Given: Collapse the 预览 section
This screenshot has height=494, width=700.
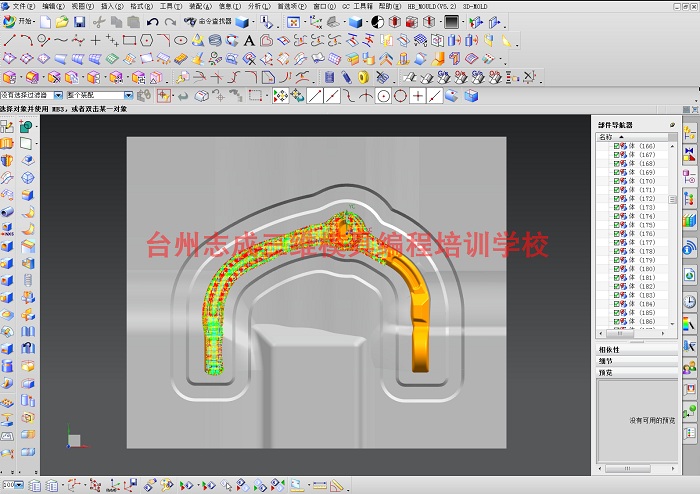Looking at the screenshot, I should coord(637,373).
